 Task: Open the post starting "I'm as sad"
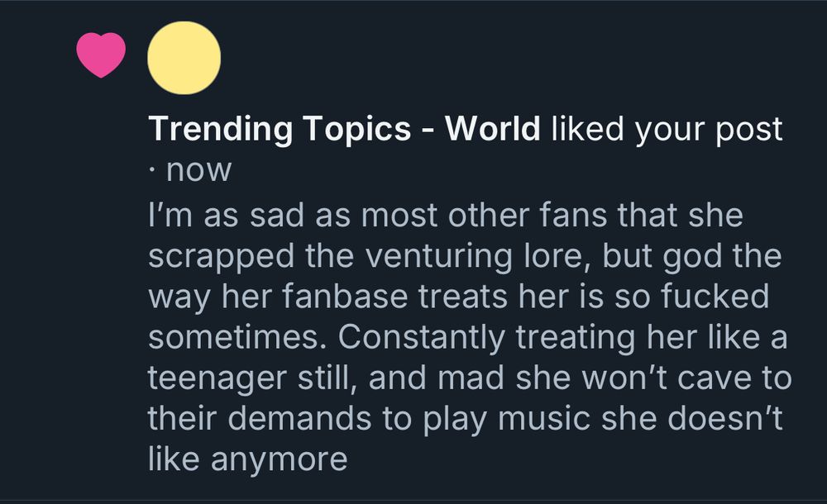pyautogui.click(x=445, y=216)
